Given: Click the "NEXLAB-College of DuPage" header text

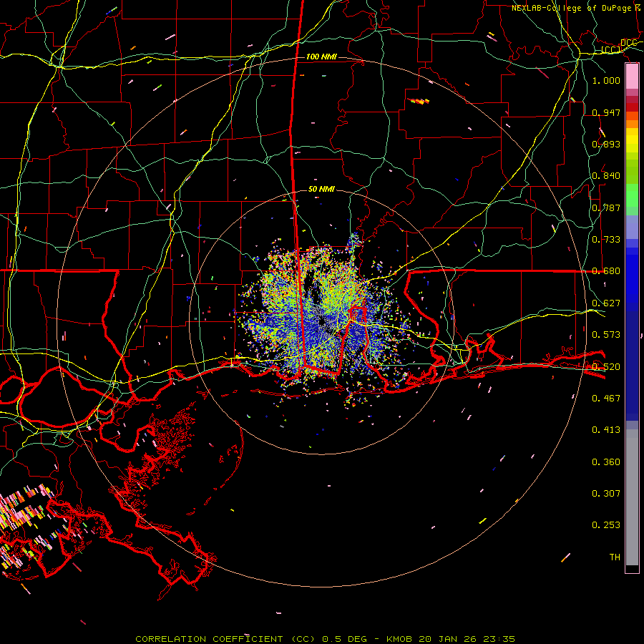Looking at the screenshot, I should tap(571, 8).
